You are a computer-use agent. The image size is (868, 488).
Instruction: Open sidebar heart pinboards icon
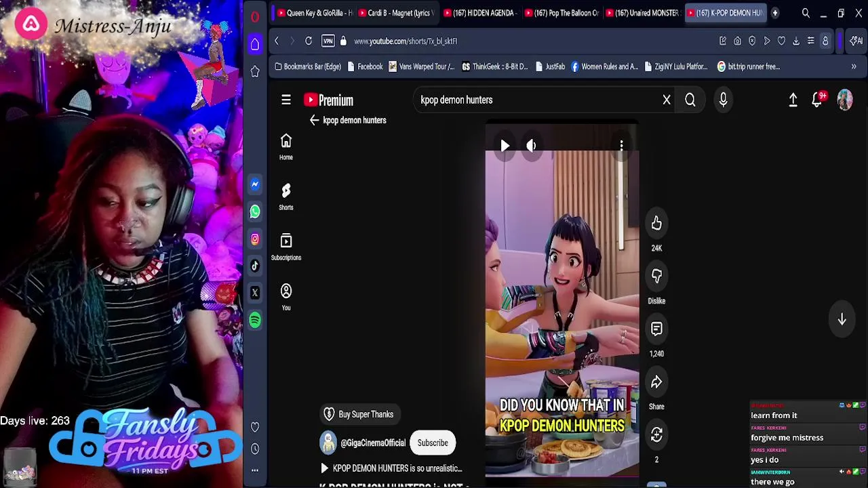pyautogui.click(x=255, y=427)
